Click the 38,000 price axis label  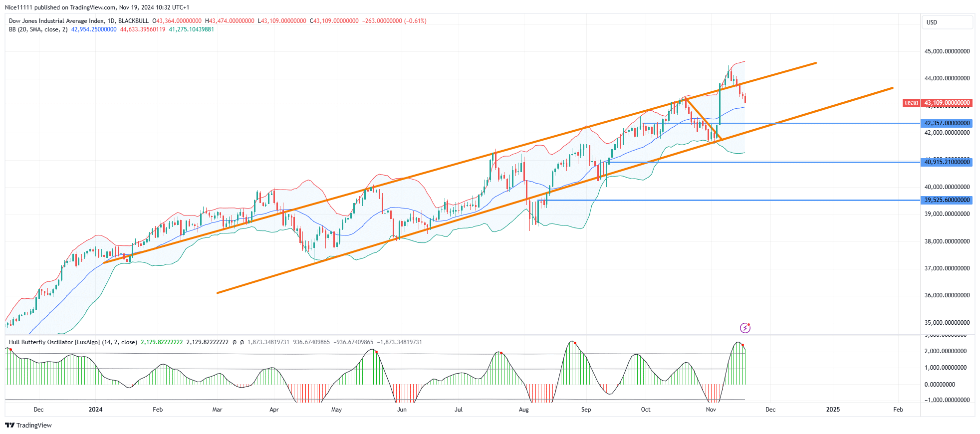(x=947, y=241)
